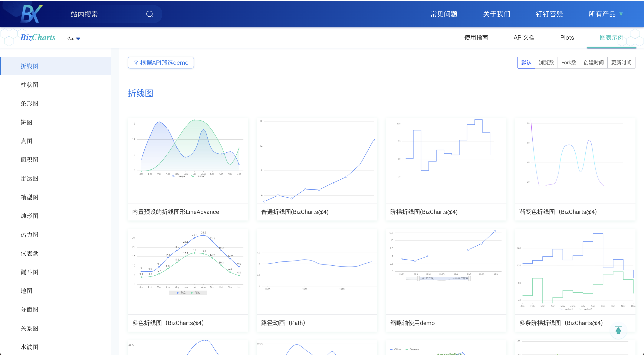Image resolution: width=644 pixels, height=355 pixels.
Task: Sort examples by 创建时间
Action: 594,62
